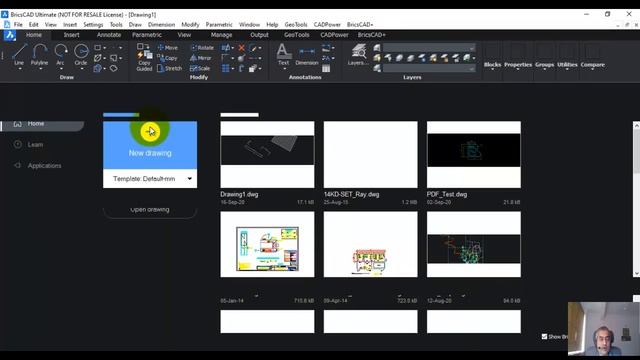
Task: Switch to the Output ribbon tab
Action: pos(259,35)
